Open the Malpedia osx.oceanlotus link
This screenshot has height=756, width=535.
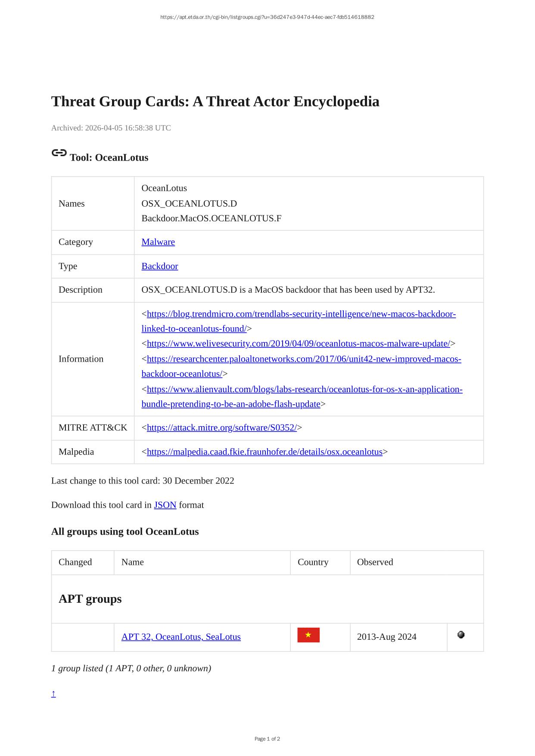point(264,452)
